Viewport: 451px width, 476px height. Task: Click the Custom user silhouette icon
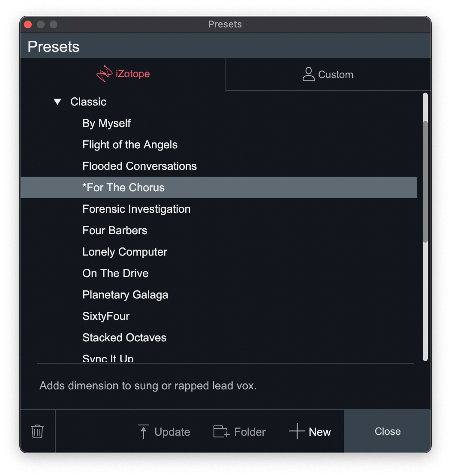pos(308,74)
